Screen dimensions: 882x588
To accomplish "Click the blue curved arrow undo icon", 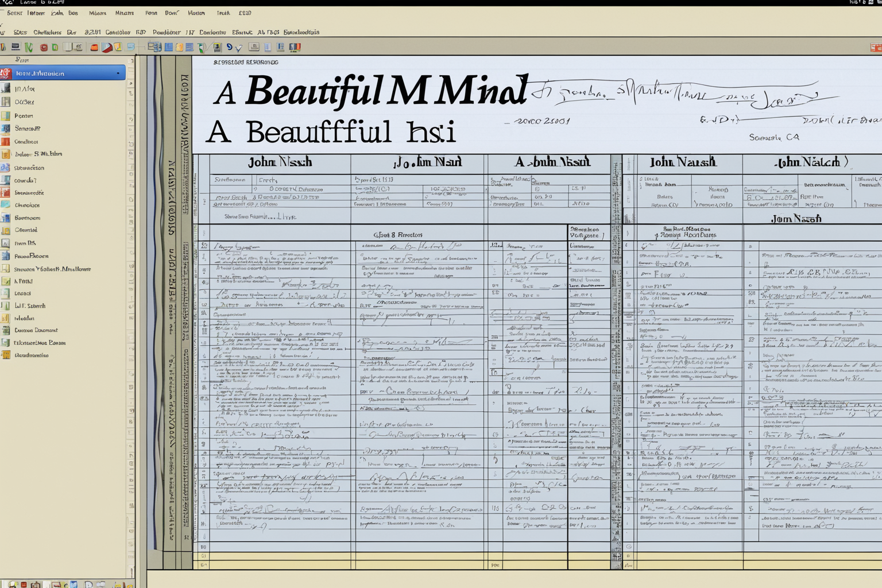I will (x=229, y=48).
